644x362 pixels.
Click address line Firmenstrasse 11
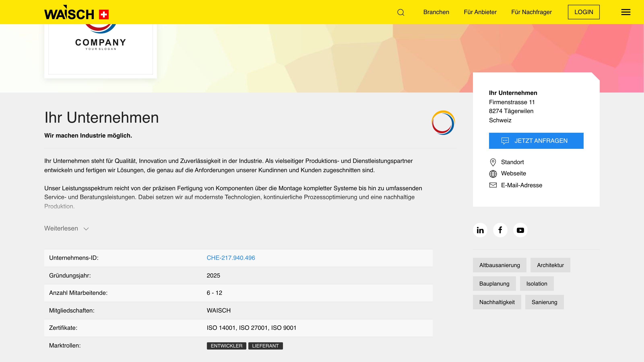pos(512,102)
